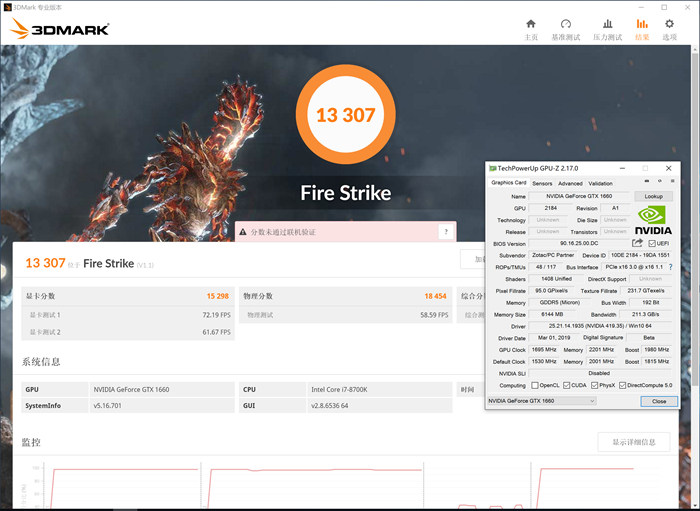Click the 物理测试 58.59 FPS row
This screenshot has height=511, width=700.
click(x=346, y=315)
